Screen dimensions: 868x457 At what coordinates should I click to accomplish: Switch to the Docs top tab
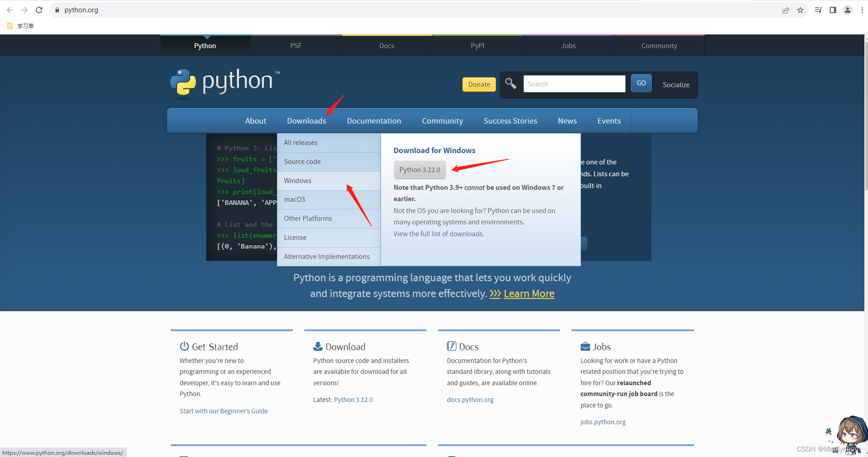pyautogui.click(x=387, y=45)
